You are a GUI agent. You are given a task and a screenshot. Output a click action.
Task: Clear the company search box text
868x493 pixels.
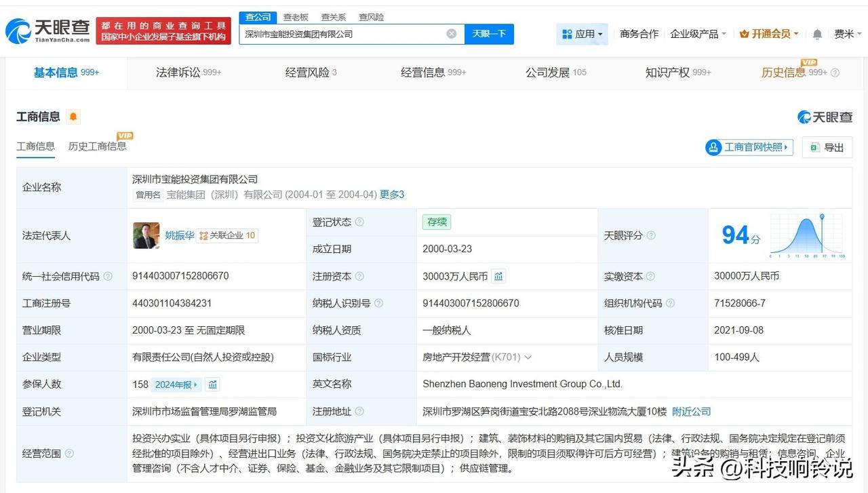point(452,34)
